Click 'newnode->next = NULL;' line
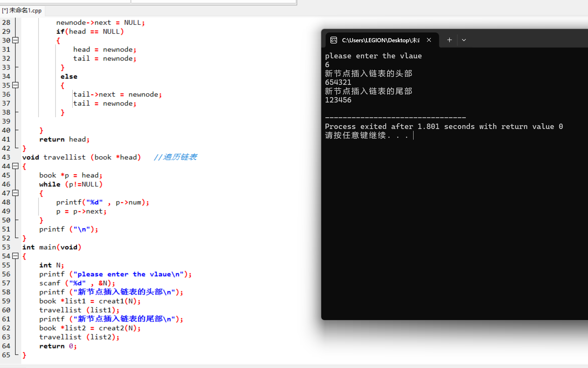Image resolution: width=588 pixels, height=368 pixels. click(x=100, y=23)
